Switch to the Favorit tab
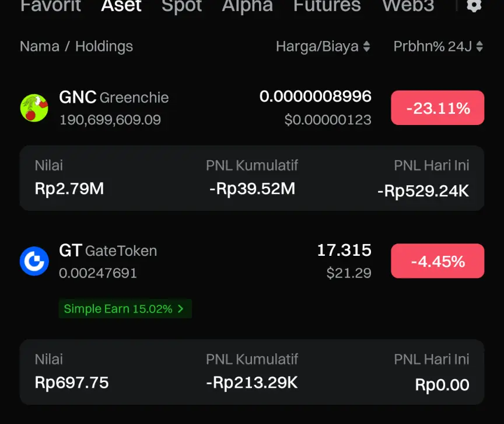 [x=51, y=5]
